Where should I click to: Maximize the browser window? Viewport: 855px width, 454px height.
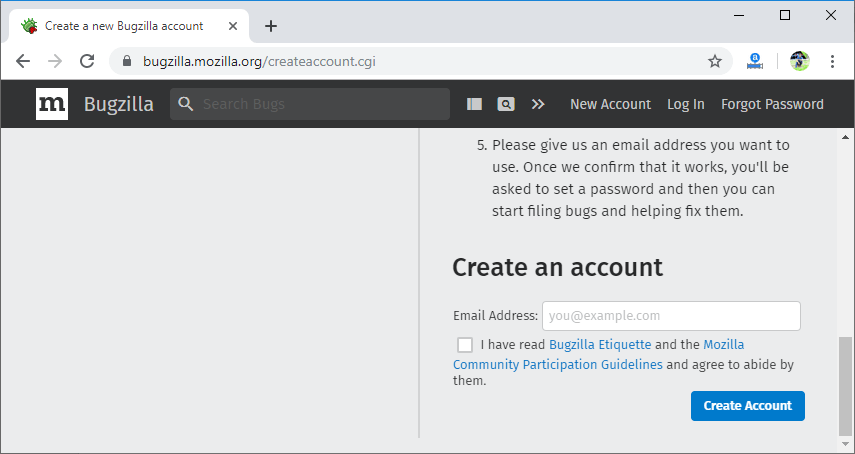[x=785, y=15]
